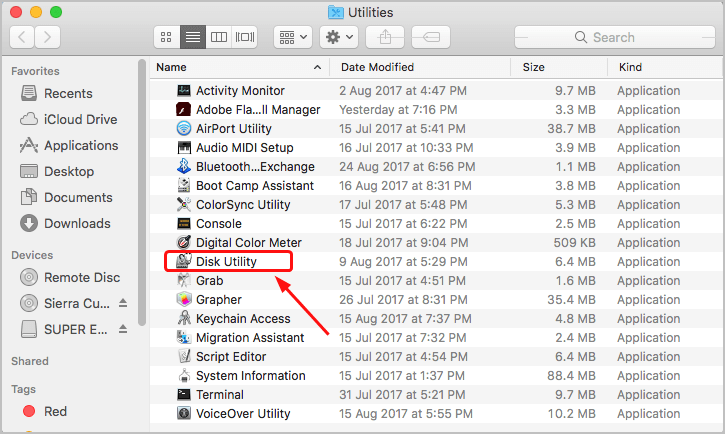
Task: Click 'Yesterday at 7:16 PM' date
Action: click(398, 110)
